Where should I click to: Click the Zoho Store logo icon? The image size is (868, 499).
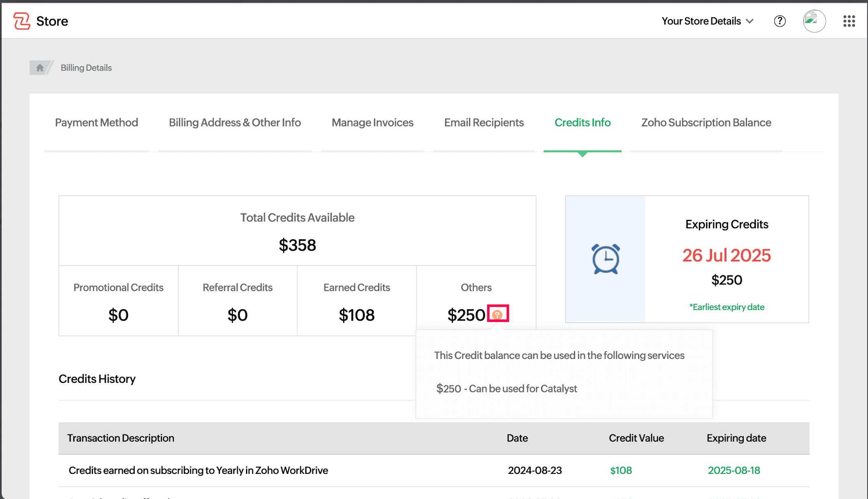22,21
